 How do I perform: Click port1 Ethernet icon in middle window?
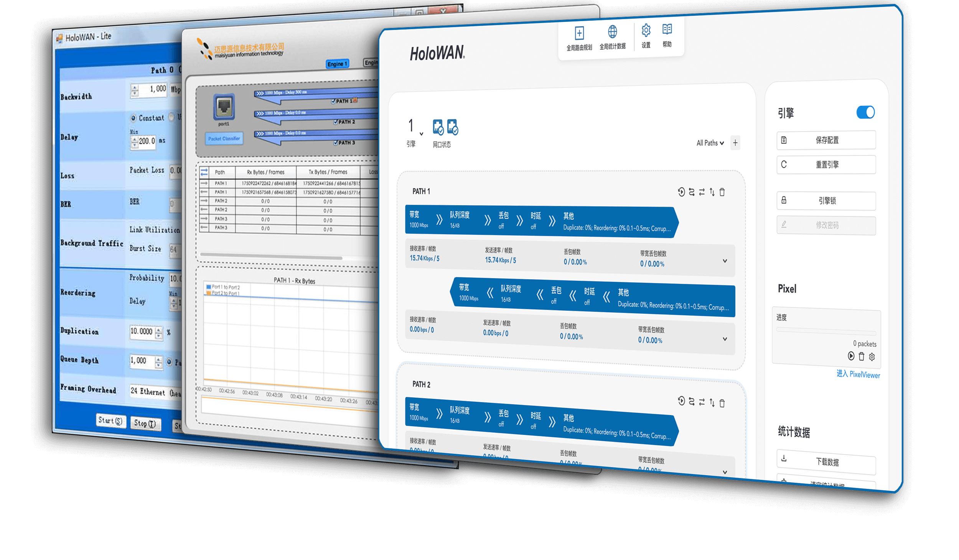[224, 107]
